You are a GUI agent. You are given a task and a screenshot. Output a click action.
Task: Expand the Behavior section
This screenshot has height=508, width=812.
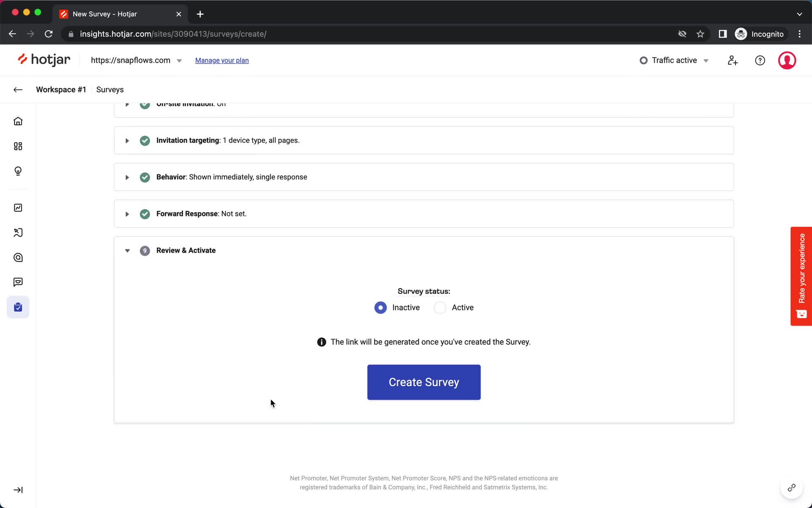(127, 177)
